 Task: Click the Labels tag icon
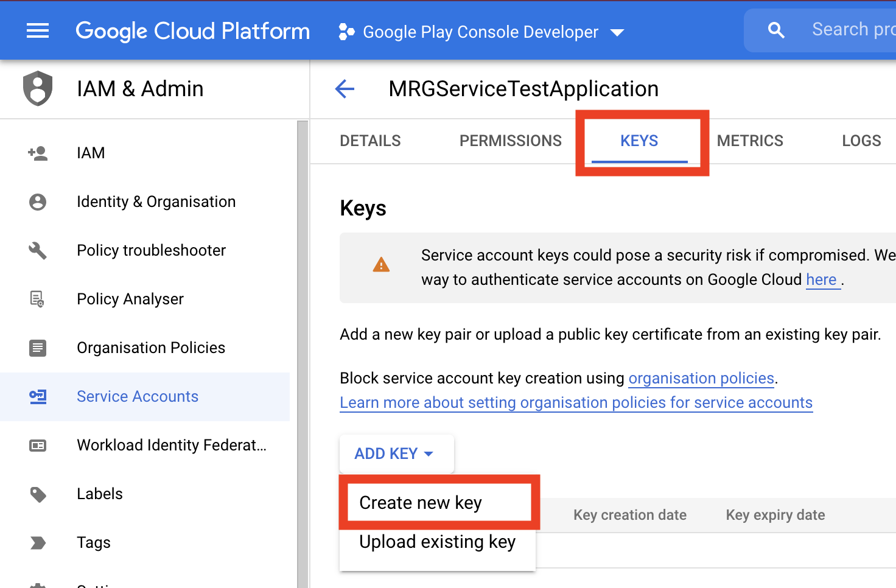pyautogui.click(x=37, y=494)
